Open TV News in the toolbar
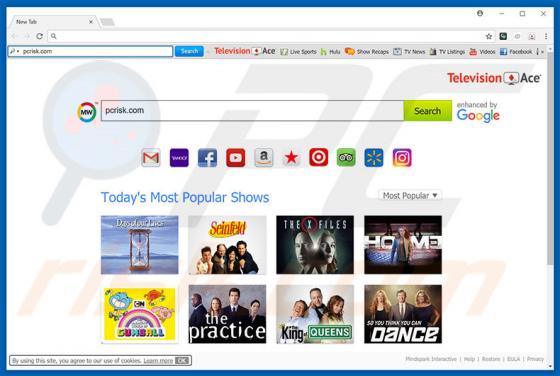Screen dimensions: 560x376 point(409,52)
